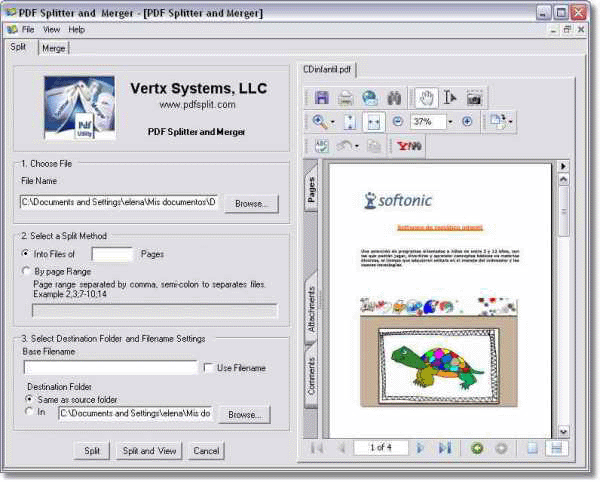This screenshot has height=482, width=600.
Task: Click the Undo arrow icon
Action: (344, 146)
